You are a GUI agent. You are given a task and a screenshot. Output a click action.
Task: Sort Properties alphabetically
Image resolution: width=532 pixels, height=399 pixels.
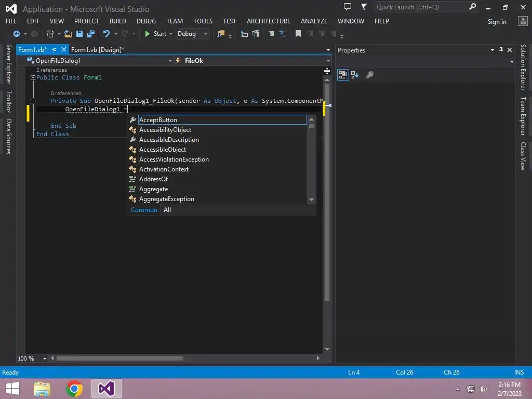click(x=355, y=75)
